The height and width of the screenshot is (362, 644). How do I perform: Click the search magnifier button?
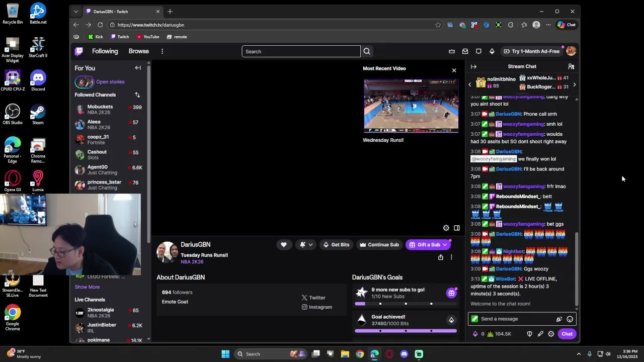[x=367, y=51]
